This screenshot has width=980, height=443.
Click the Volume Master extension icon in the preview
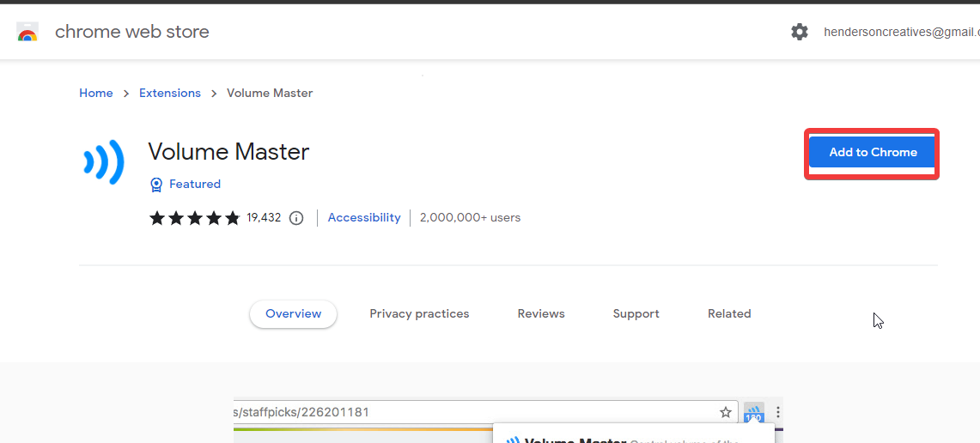[x=754, y=413]
